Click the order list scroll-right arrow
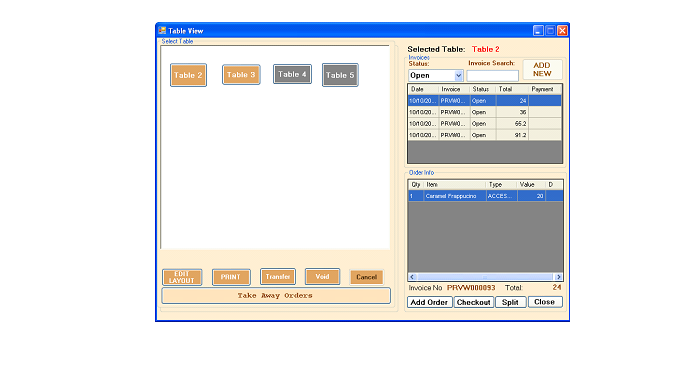 tap(558, 277)
